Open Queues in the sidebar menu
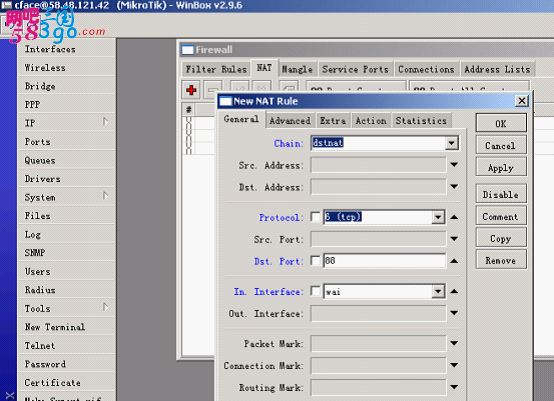Viewport: 554px width, 401px height. pos(66,160)
